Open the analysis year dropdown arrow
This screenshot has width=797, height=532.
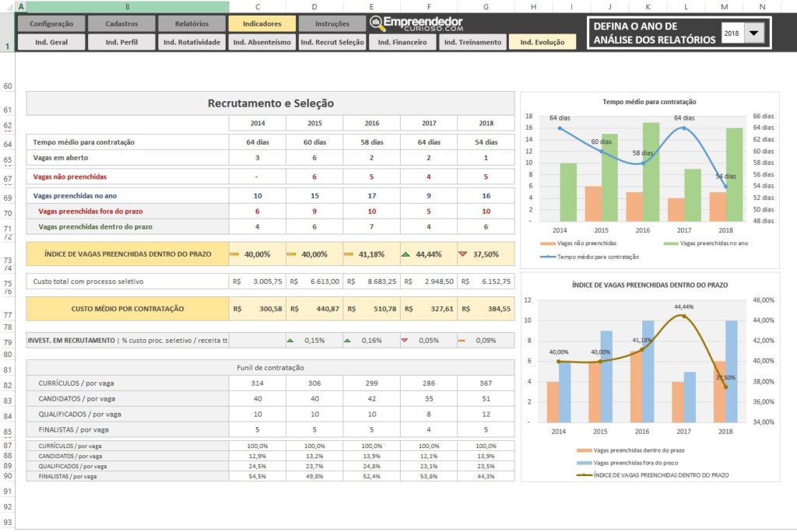coord(754,33)
